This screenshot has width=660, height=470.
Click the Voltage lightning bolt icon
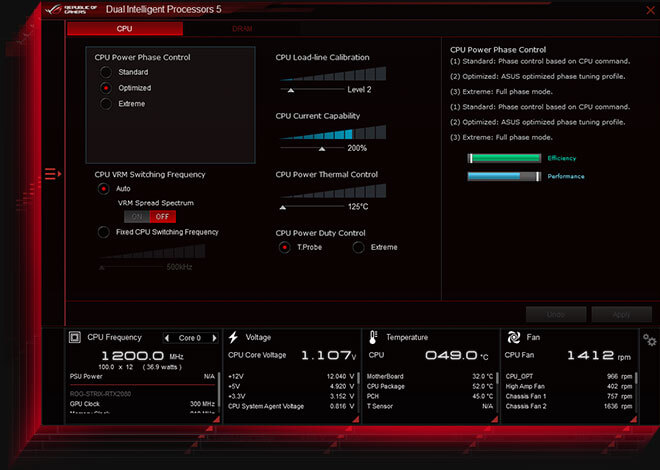click(x=233, y=337)
